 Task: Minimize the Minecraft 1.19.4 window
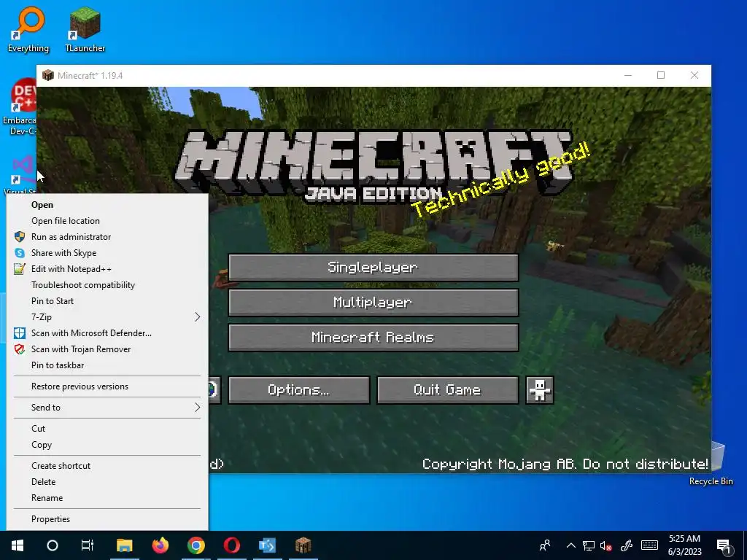(628, 75)
